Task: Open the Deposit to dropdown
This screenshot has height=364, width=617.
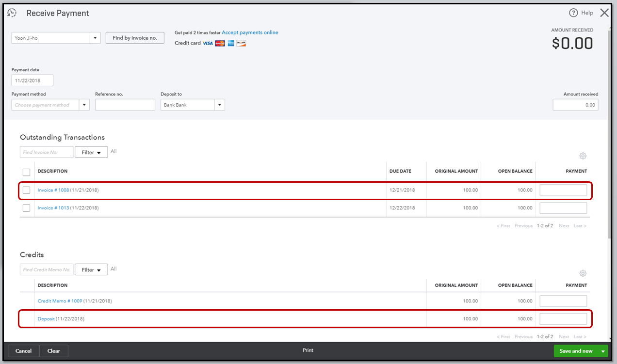Action: coord(220,104)
